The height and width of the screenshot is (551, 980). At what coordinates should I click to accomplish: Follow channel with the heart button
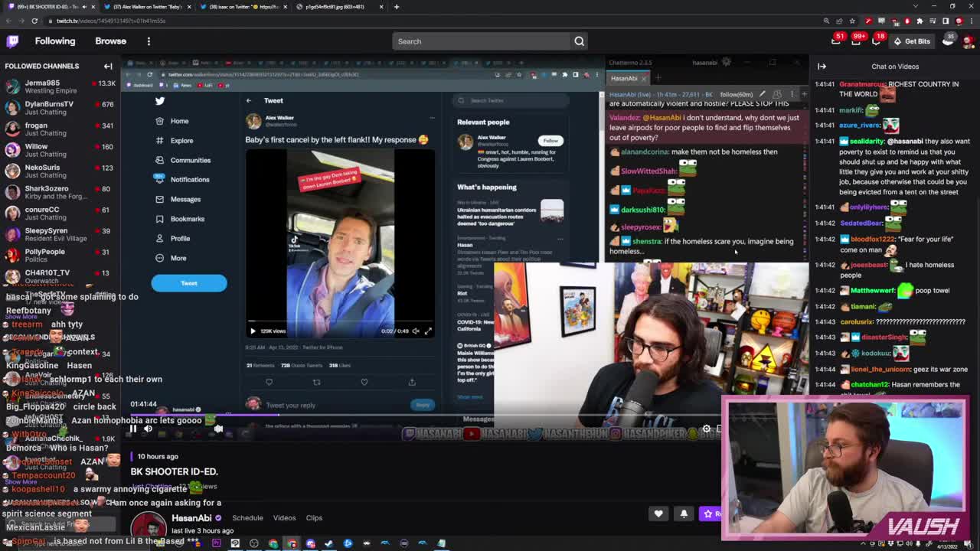click(658, 514)
